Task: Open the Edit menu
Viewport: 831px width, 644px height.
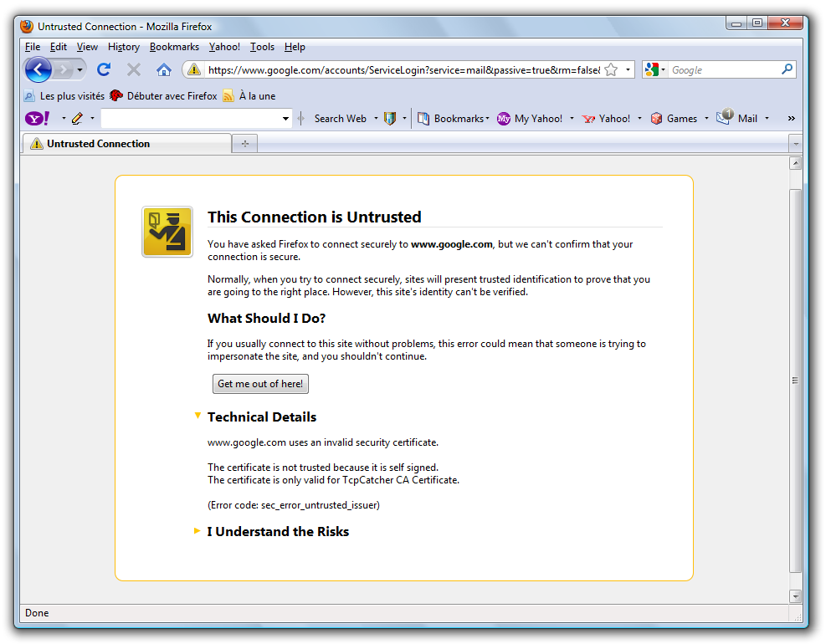Action: [59, 47]
